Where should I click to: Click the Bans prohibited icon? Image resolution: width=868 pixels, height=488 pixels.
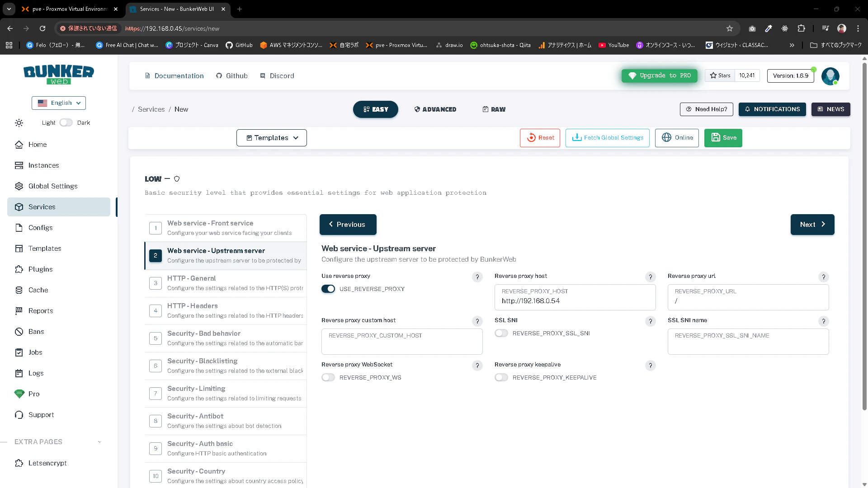[x=19, y=332]
